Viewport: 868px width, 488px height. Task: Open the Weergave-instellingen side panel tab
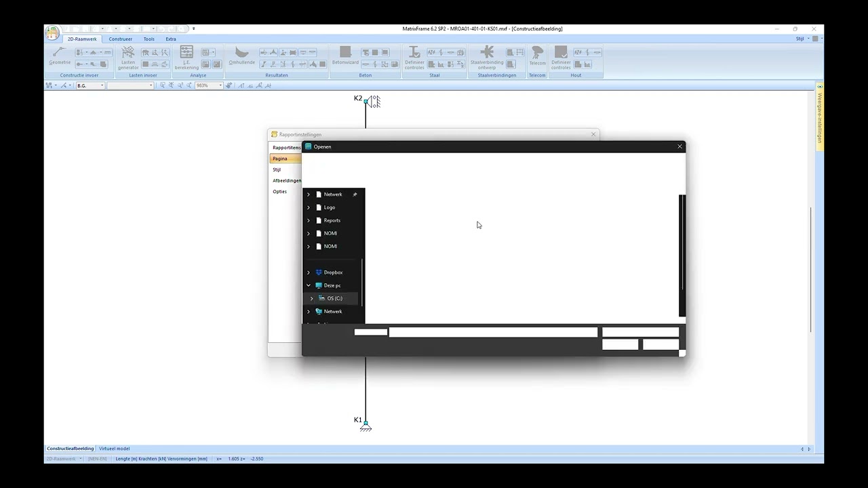tap(820, 117)
